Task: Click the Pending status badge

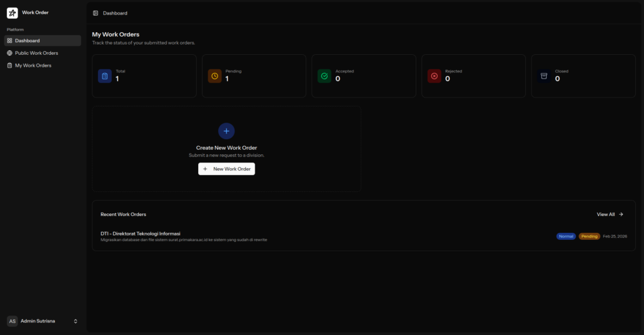Action: click(589, 236)
